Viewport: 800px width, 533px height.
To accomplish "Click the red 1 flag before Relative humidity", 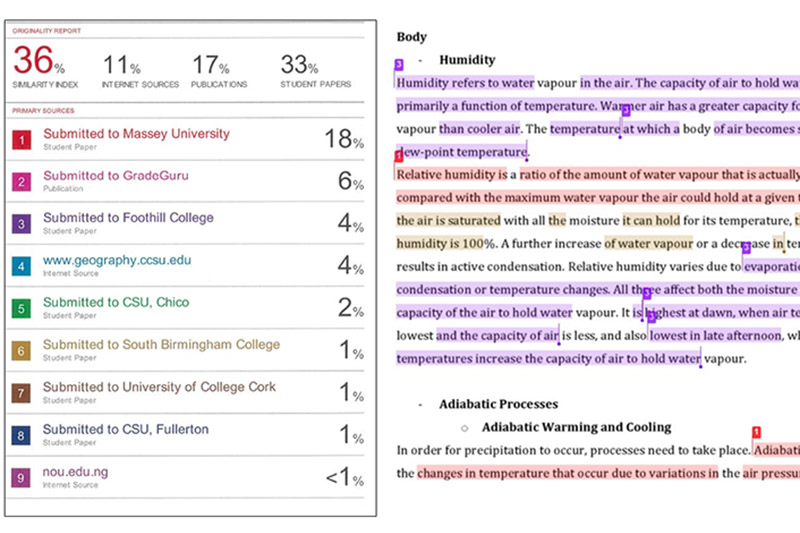I will [x=399, y=157].
